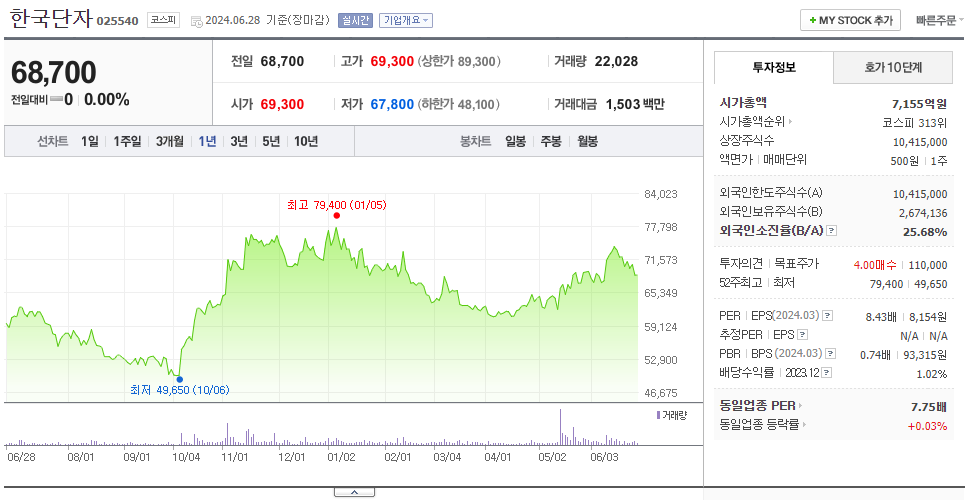Select the 1년 line chart period
The height and width of the screenshot is (500, 968).
click(207, 141)
